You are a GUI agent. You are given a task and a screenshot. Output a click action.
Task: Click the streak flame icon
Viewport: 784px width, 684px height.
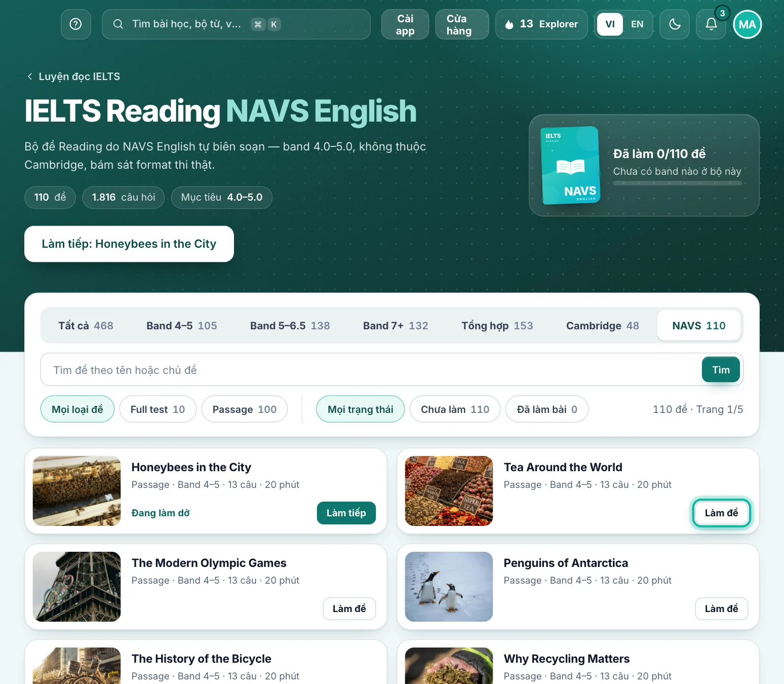pos(509,24)
